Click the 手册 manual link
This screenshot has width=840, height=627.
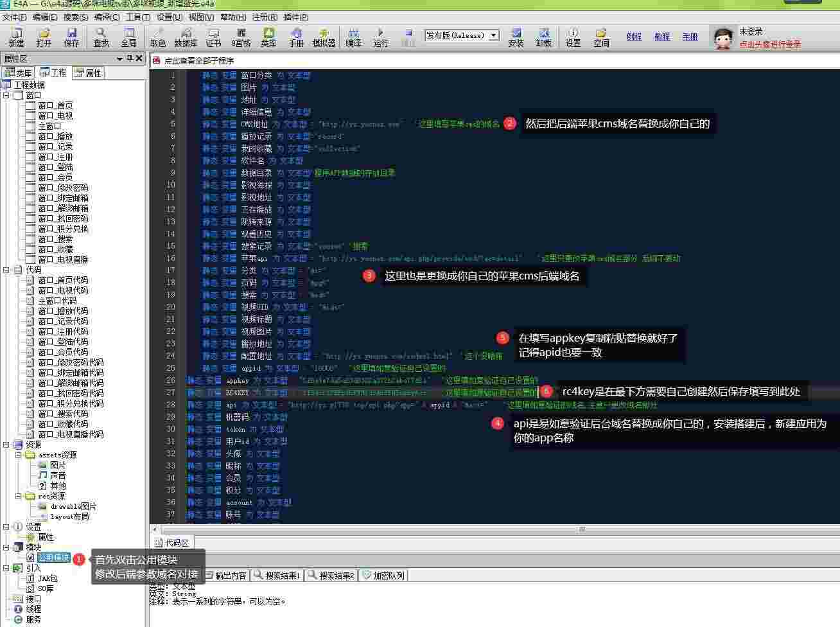point(690,37)
